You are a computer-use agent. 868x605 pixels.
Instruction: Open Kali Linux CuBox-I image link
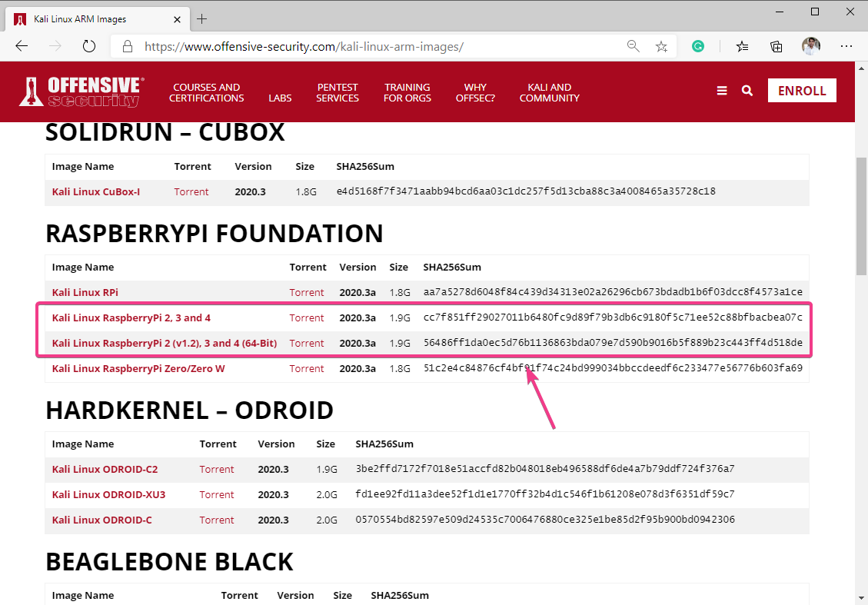(x=96, y=192)
